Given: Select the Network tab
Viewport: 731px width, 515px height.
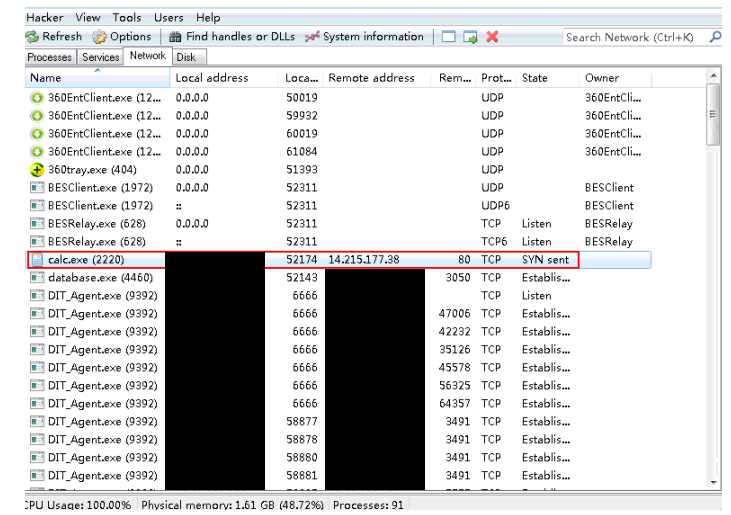Looking at the screenshot, I should (147, 56).
